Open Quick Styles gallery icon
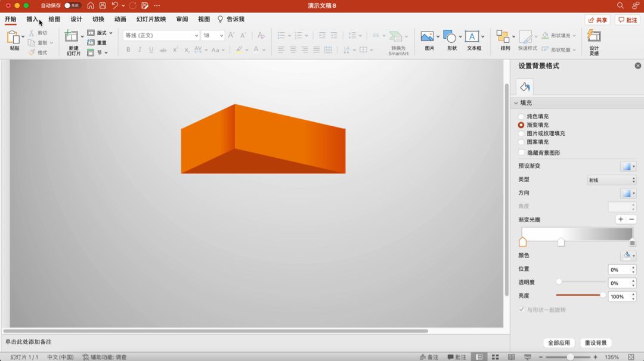This screenshot has height=361, width=644. tap(525, 37)
